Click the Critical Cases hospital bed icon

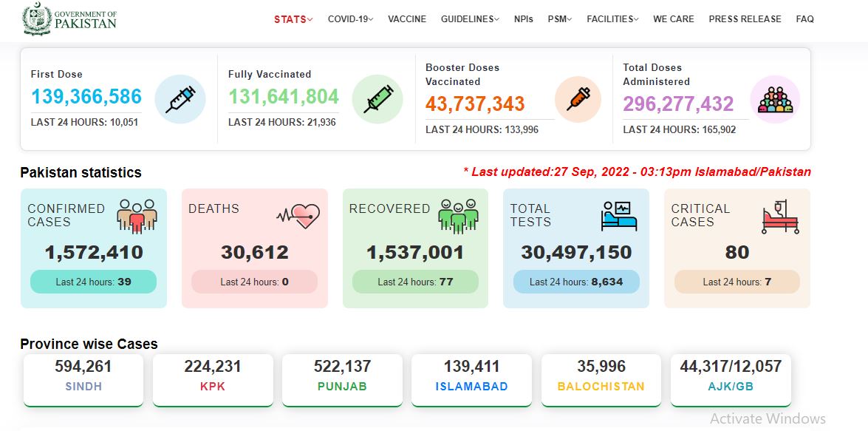tap(781, 217)
